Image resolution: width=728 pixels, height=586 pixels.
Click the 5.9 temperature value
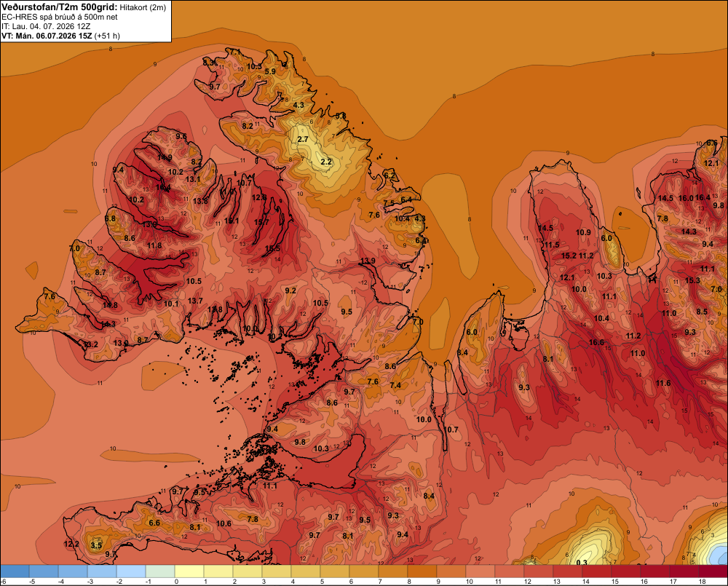(270, 71)
